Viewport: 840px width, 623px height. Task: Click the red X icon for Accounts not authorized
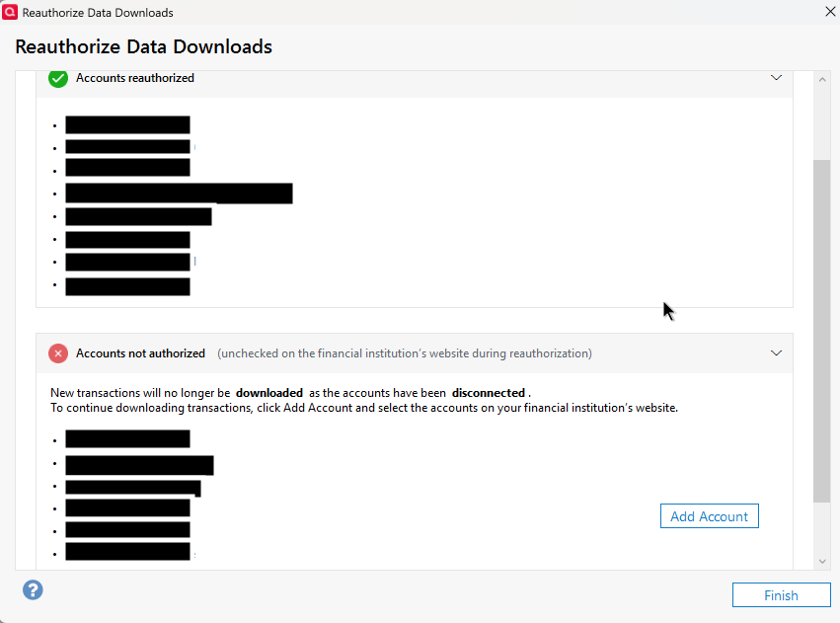click(58, 353)
